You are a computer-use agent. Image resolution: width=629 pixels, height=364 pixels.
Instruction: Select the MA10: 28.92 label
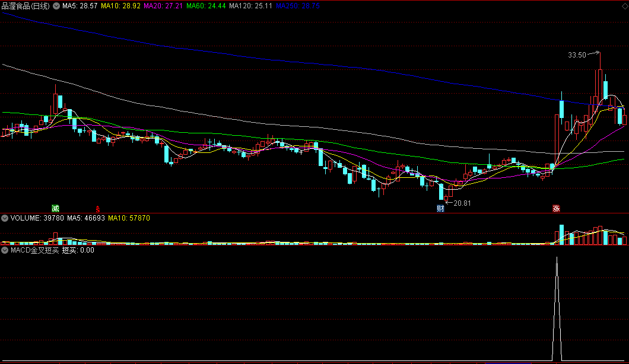120,6
